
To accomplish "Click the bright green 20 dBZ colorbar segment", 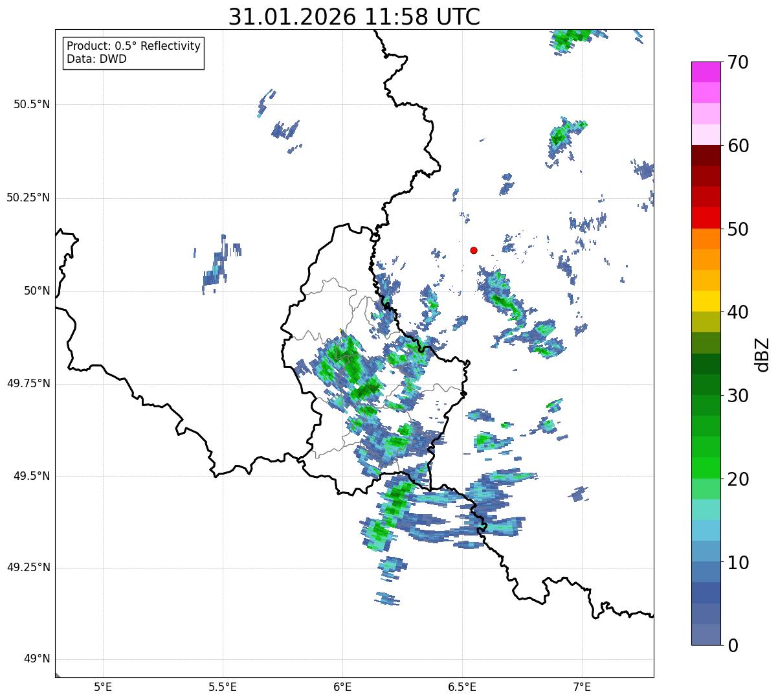I will (706, 468).
